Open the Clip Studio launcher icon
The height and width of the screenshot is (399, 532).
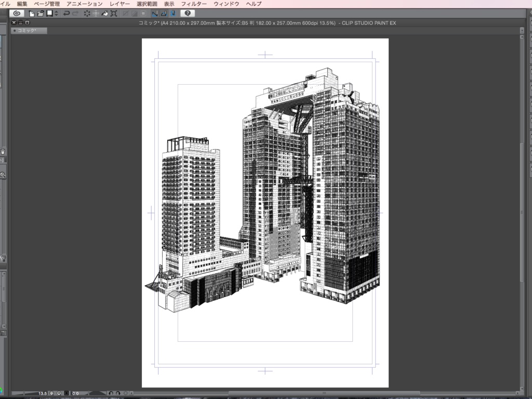(x=16, y=13)
